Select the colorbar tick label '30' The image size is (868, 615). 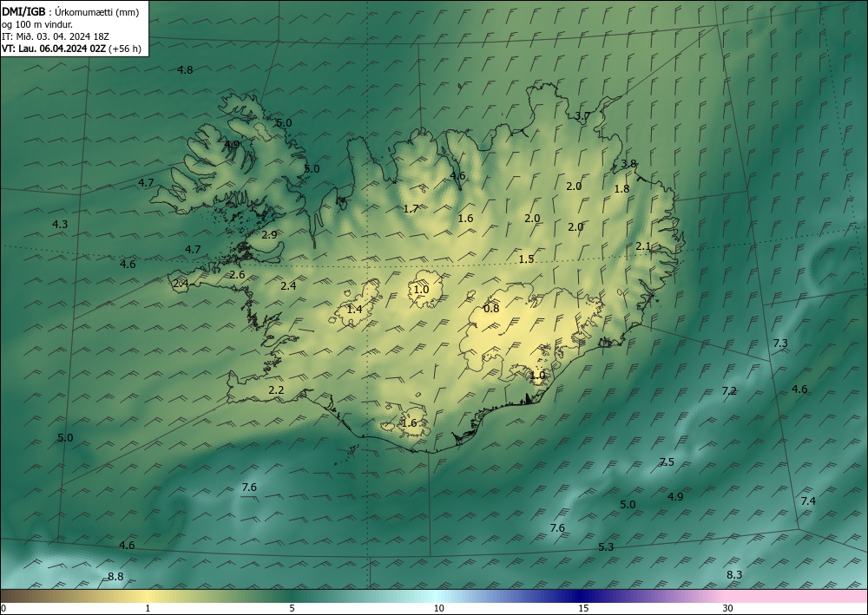[728, 608]
